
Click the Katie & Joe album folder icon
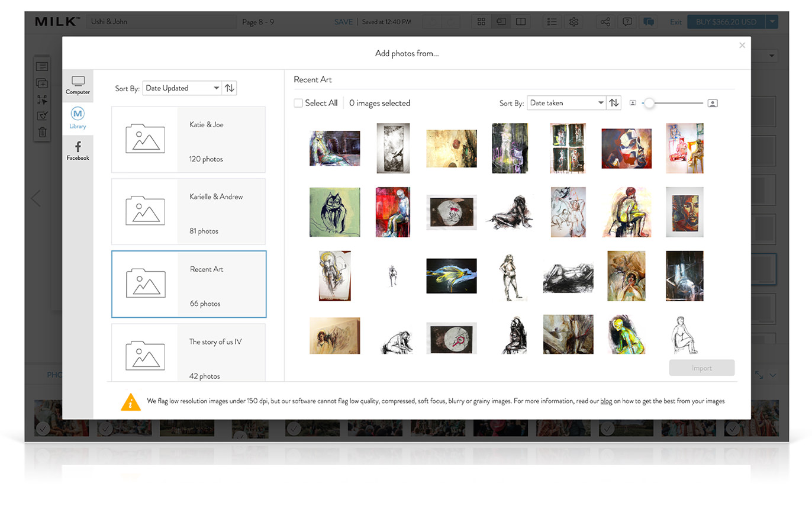(x=145, y=138)
